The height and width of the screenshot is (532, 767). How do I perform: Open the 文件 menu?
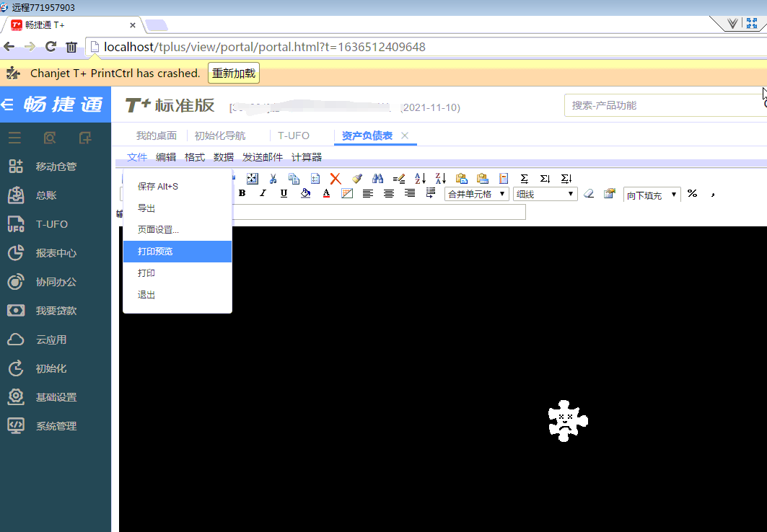(x=137, y=157)
